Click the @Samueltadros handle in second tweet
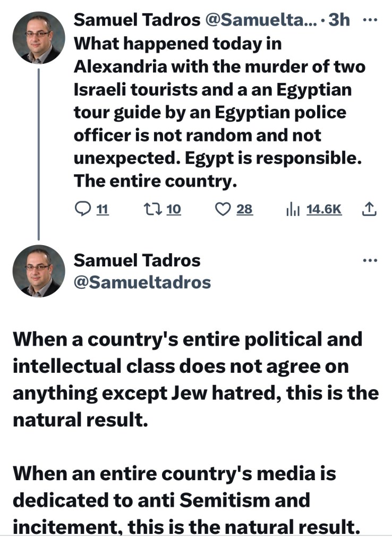Screen dimensions: 392x544 pyautogui.click(x=142, y=282)
